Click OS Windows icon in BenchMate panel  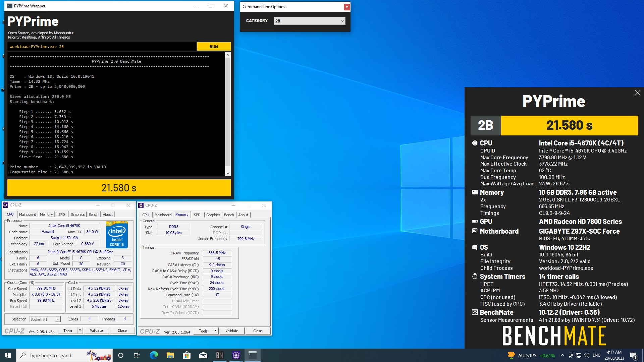[x=475, y=247]
